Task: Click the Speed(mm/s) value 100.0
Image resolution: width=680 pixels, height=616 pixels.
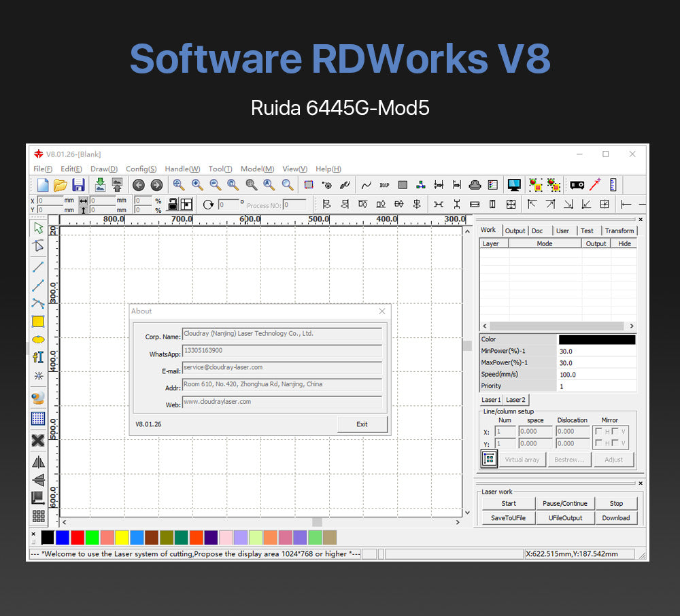Action: (x=597, y=375)
